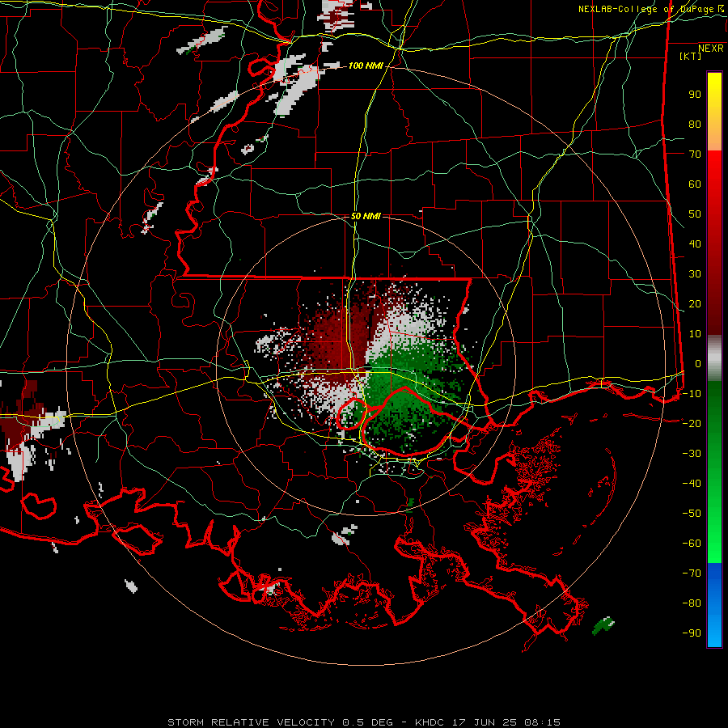Select the 80 value on velocity scale
The width and height of the screenshot is (728, 728).
695,125
